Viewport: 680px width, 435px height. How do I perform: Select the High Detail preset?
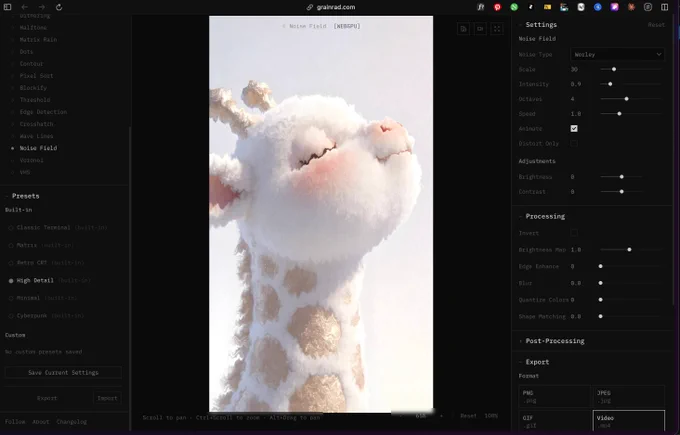[x=49, y=281]
